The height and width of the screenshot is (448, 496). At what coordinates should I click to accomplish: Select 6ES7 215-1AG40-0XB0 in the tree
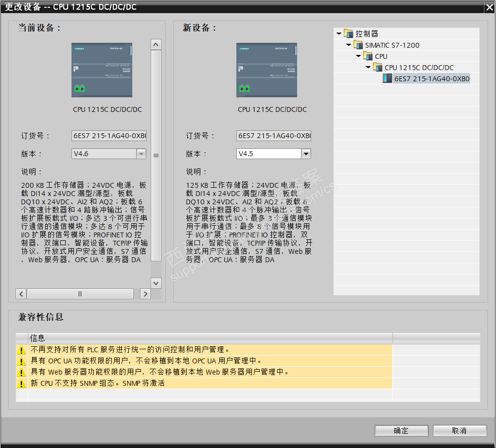432,78
